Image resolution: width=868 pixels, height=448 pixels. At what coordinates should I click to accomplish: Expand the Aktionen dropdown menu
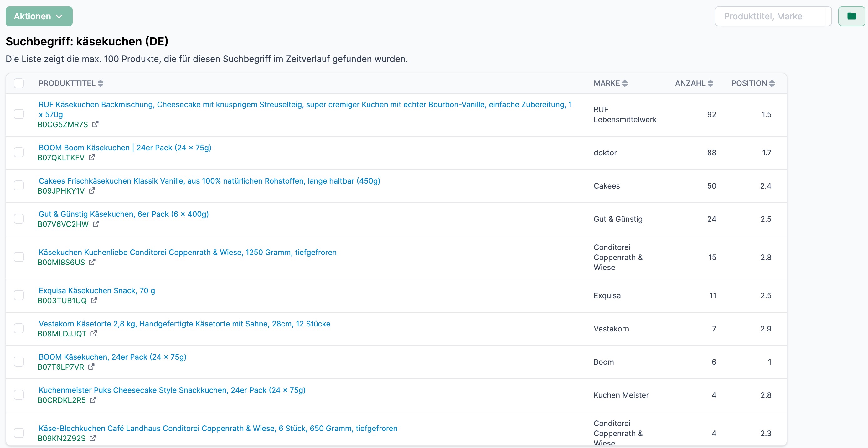click(39, 16)
